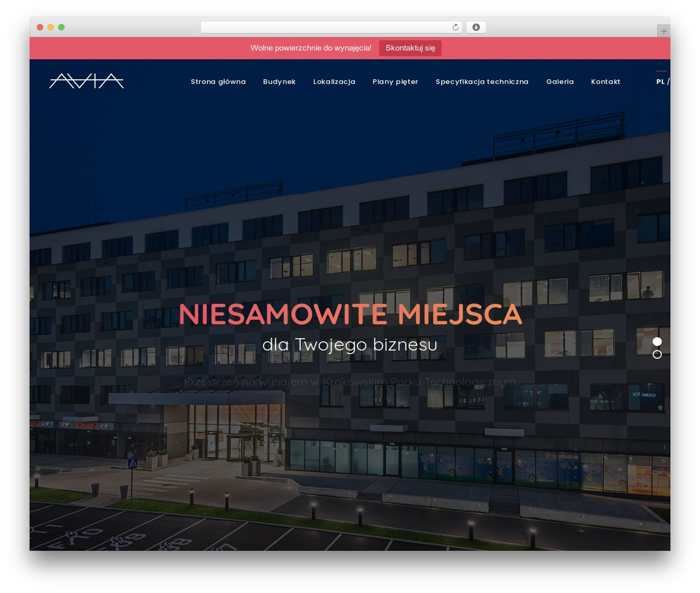
Task: Minimize the browser window
Action: [51, 27]
